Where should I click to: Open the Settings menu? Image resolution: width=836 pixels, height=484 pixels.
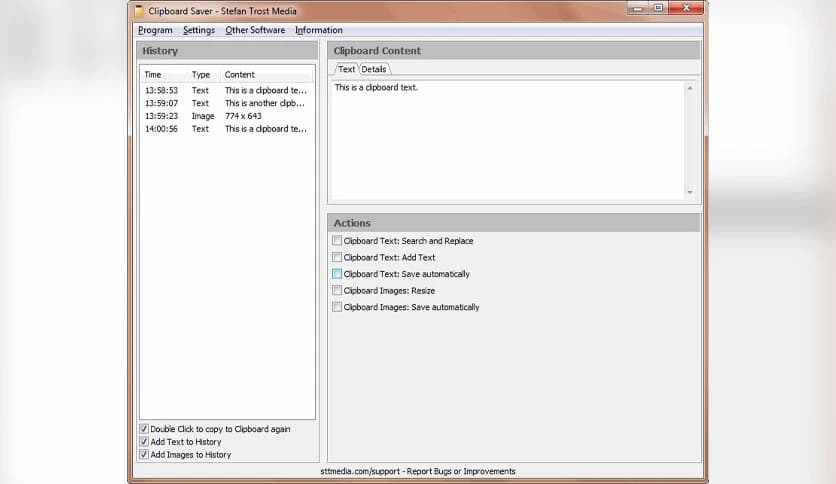pos(199,30)
